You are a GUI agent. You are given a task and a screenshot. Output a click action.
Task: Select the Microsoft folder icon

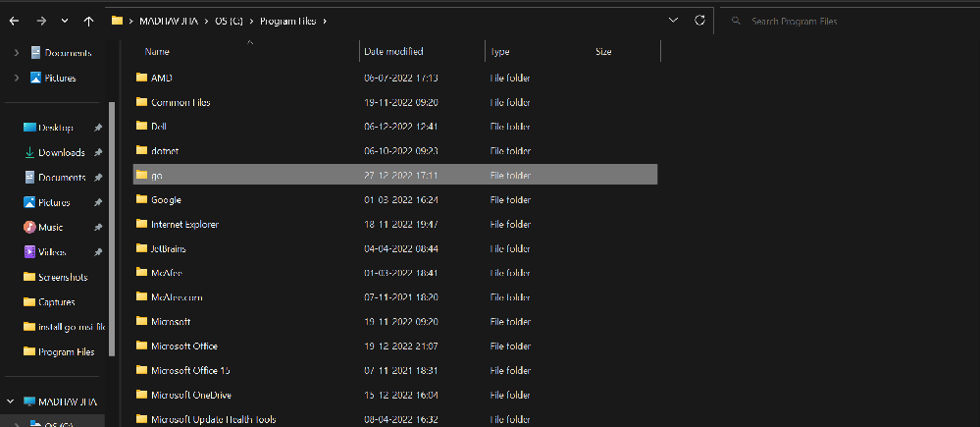(141, 321)
